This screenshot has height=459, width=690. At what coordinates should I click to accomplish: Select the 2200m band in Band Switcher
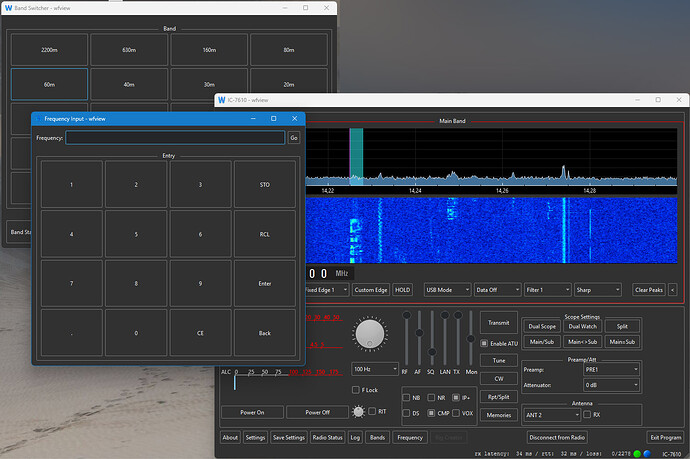[49, 50]
